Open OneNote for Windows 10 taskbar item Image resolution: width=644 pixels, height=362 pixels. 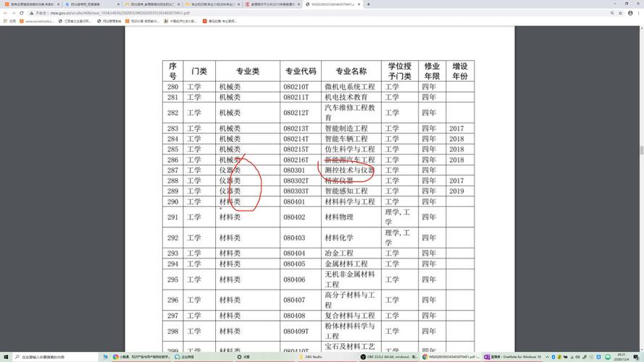point(513,357)
